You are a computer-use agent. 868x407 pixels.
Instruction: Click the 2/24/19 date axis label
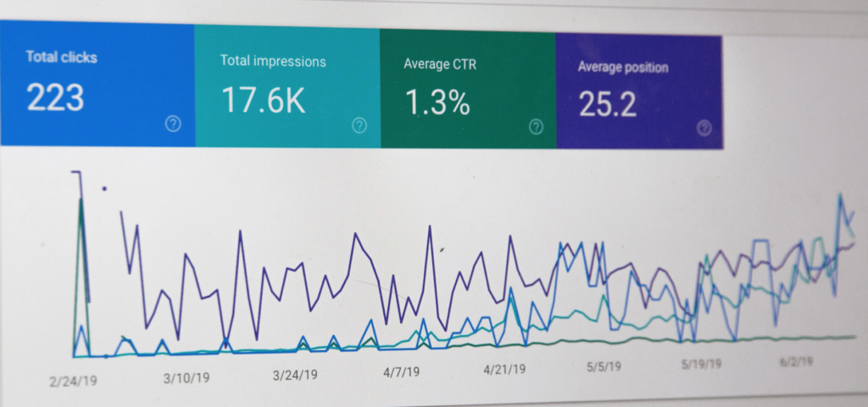coord(72,381)
